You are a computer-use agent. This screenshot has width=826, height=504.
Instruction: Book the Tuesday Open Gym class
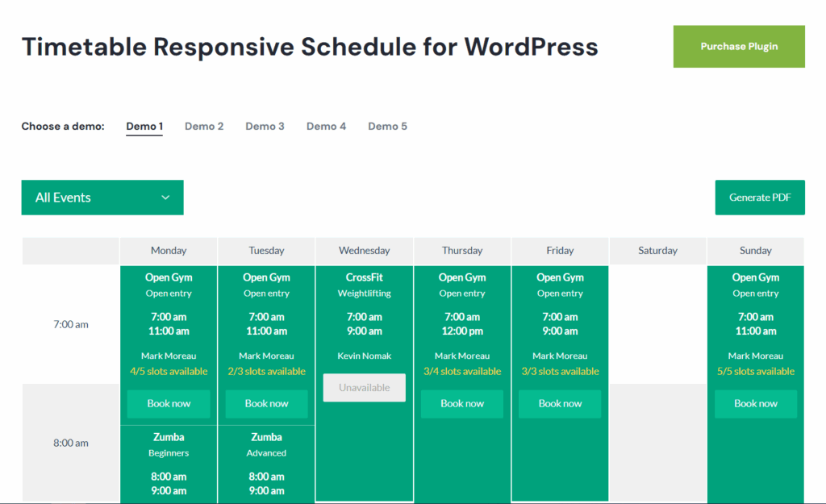pos(266,404)
